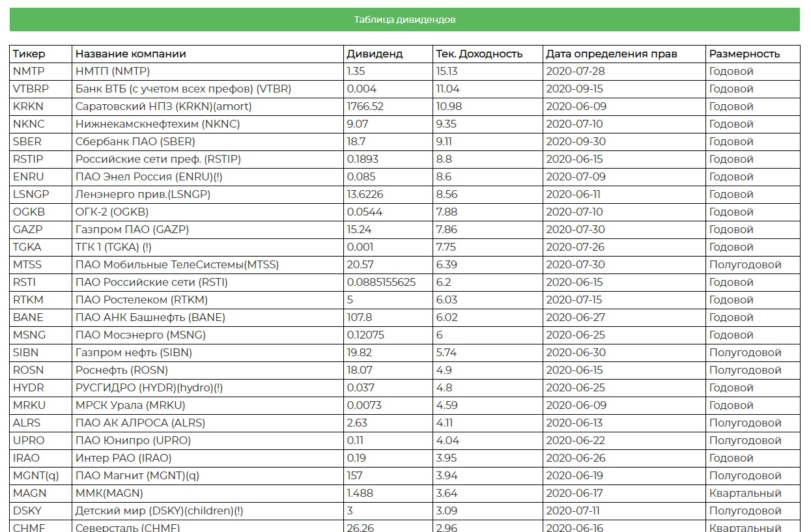Click yield value 9.35
This screenshot has height=532, width=811.
(446, 124)
